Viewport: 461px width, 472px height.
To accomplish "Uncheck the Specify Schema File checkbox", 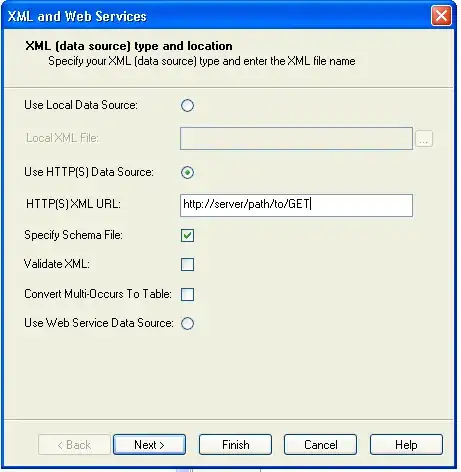I will [187, 235].
